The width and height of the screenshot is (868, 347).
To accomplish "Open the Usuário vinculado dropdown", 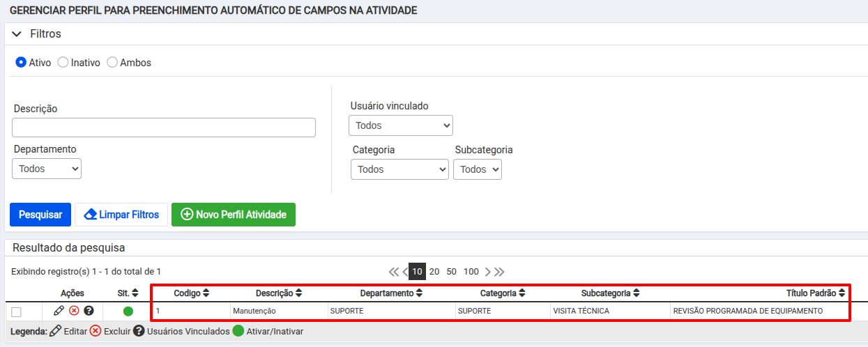I will [x=401, y=125].
